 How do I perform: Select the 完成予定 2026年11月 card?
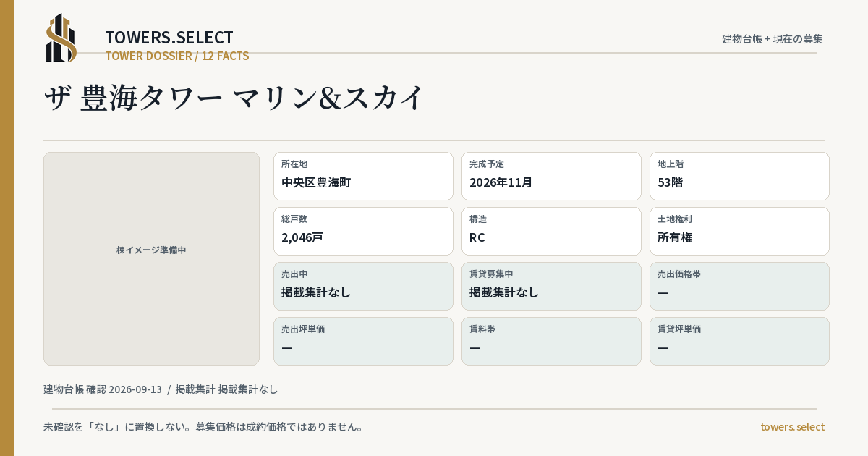[551, 176]
